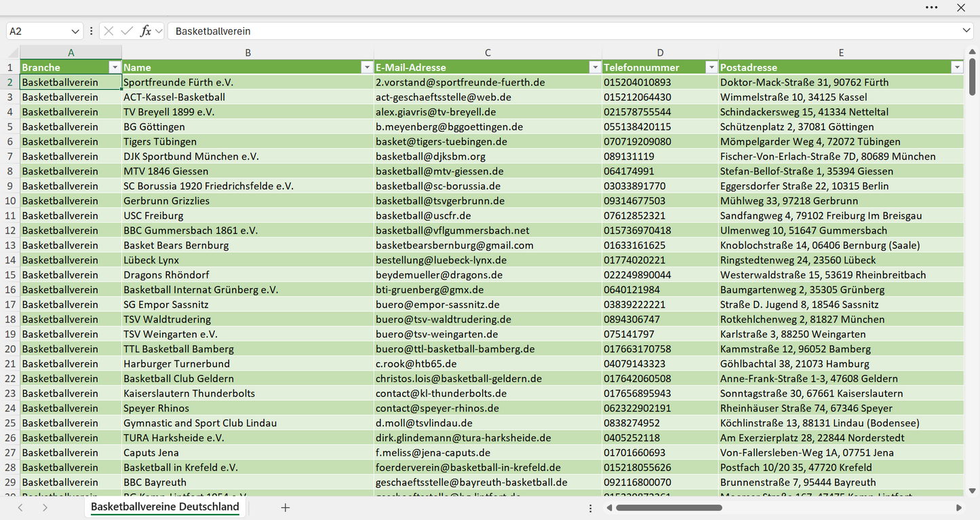Image resolution: width=980 pixels, height=520 pixels.
Task: Expand the formula bar with its chevron
Action: point(966,31)
